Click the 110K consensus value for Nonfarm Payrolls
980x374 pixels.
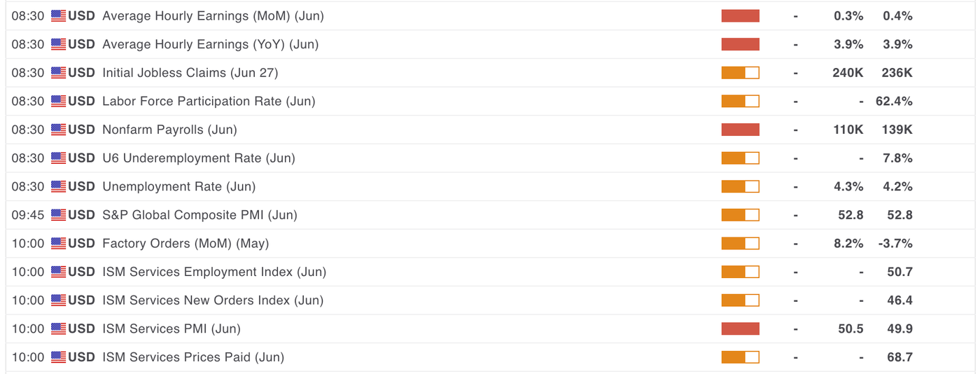click(848, 130)
